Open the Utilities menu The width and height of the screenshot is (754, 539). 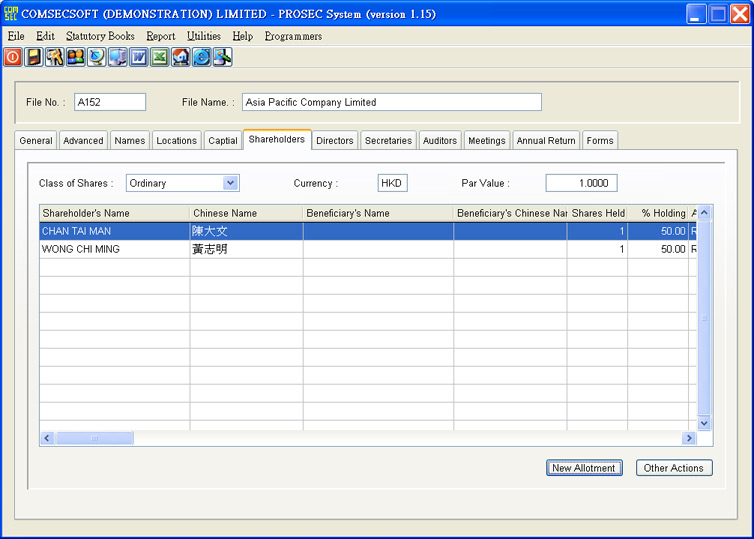pyautogui.click(x=204, y=36)
